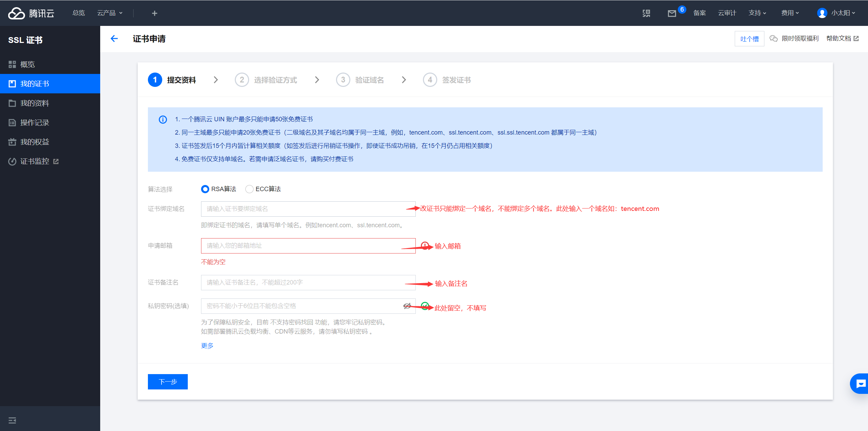
Task: Open the mail notifications icon
Action: (672, 14)
